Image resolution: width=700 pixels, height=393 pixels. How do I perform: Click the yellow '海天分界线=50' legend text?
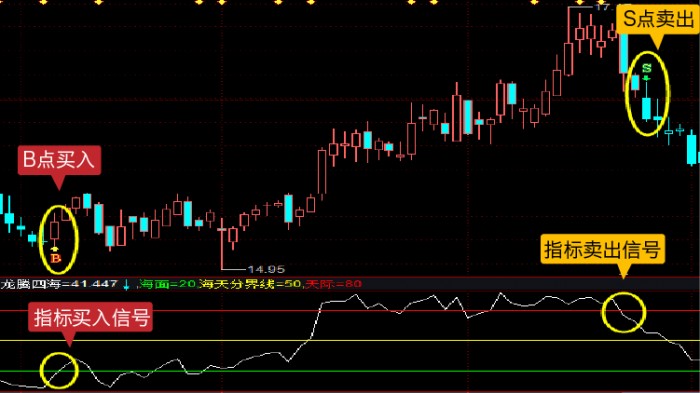pos(251,284)
